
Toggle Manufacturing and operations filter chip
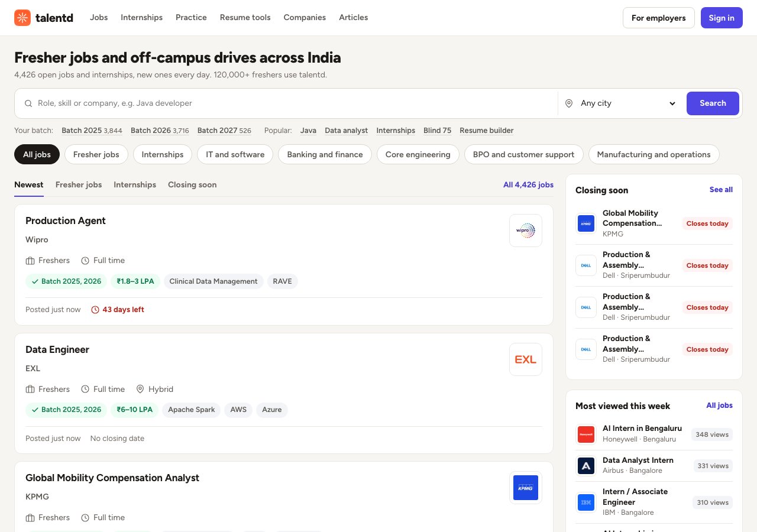click(654, 154)
